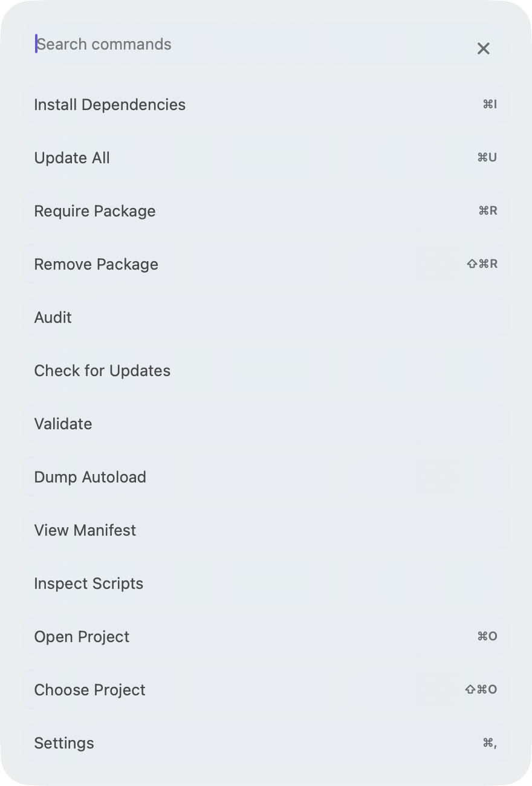Open Settings from the command list

click(x=266, y=743)
